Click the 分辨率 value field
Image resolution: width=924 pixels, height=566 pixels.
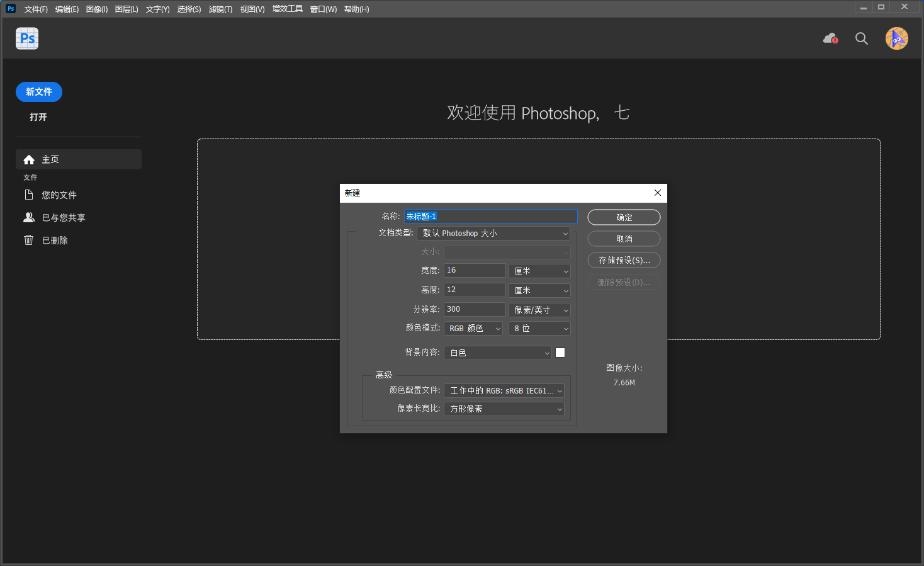[475, 309]
